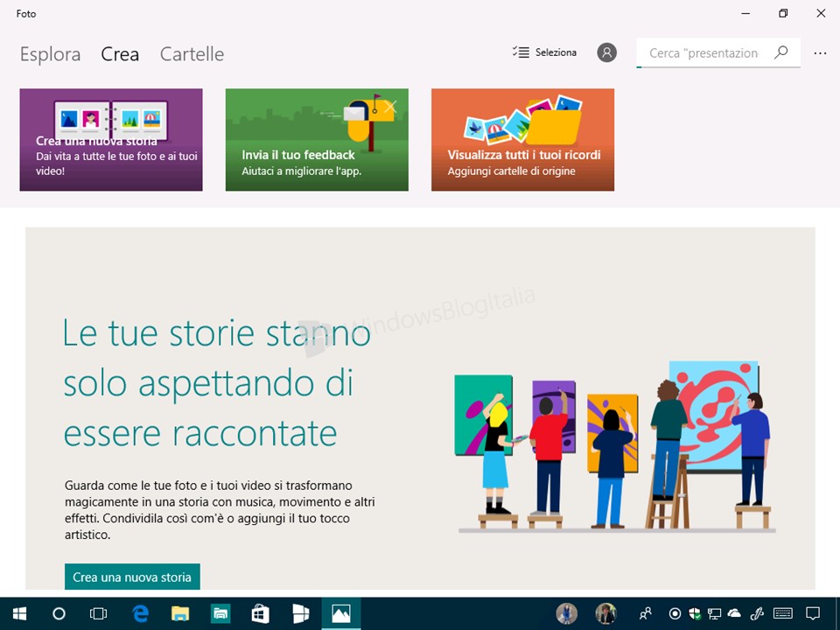Open File Explorer from the taskbar

coord(180,613)
